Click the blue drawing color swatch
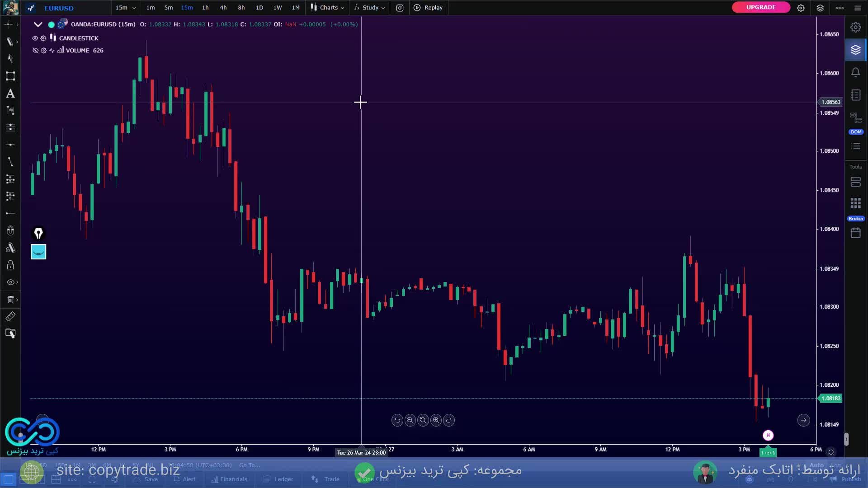868x488 pixels. click(x=38, y=252)
